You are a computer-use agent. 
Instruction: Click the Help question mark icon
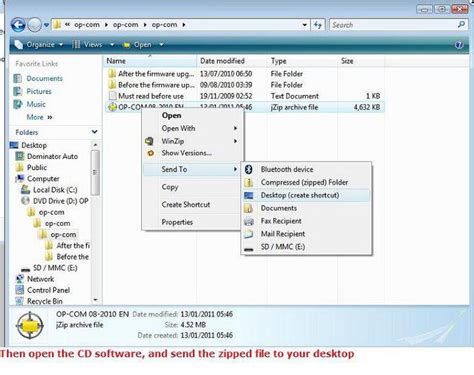(459, 45)
